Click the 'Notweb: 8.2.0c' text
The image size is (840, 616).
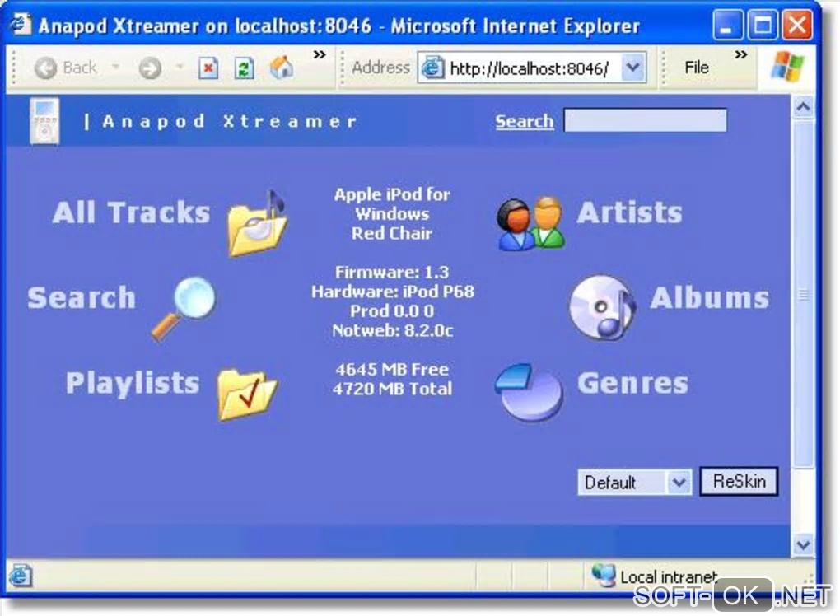tap(392, 330)
